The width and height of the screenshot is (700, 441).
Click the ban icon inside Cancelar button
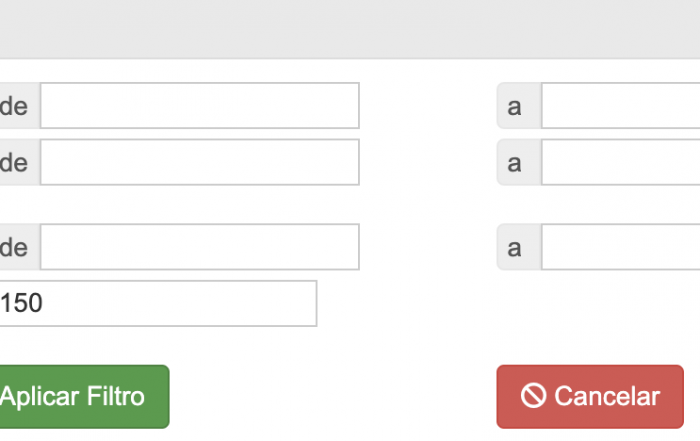[x=533, y=395]
